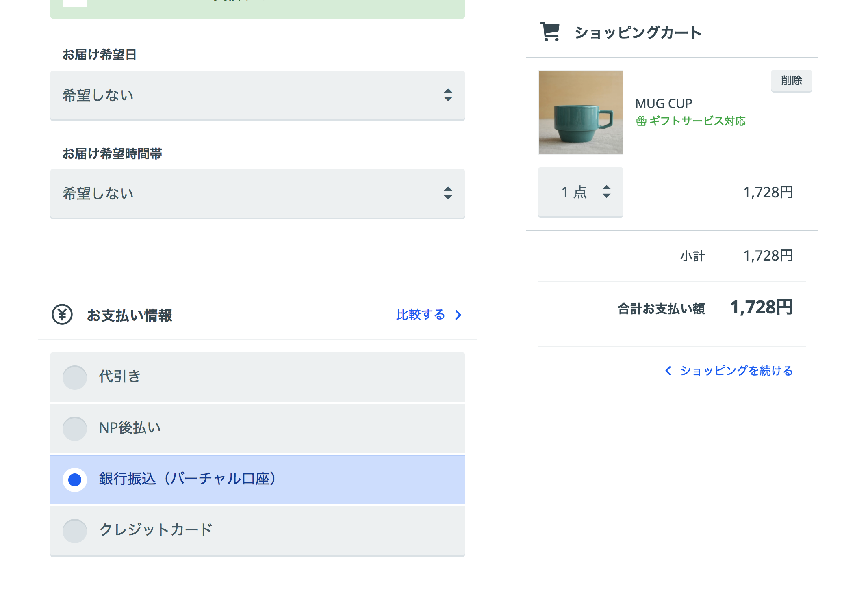
Task: Open the 比較する payment comparison link
Action: [421, 315]
